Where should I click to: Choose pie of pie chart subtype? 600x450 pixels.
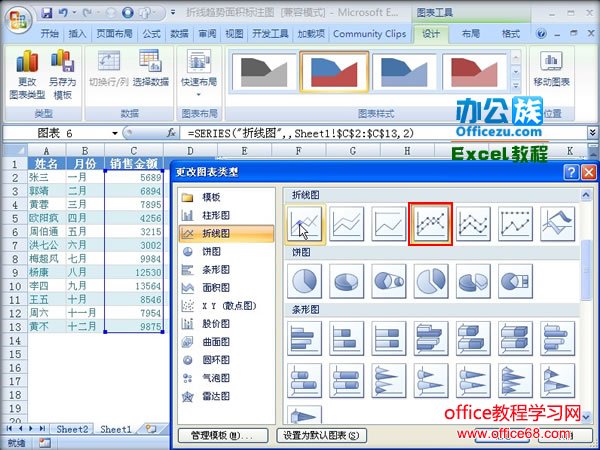pos(389,281)
